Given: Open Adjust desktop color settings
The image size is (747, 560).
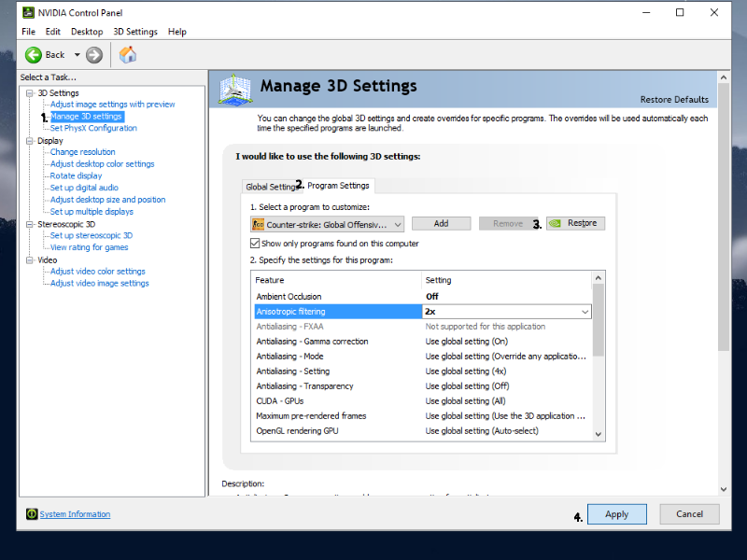Looking at the screenshot, I should click(x=103, y=164).
